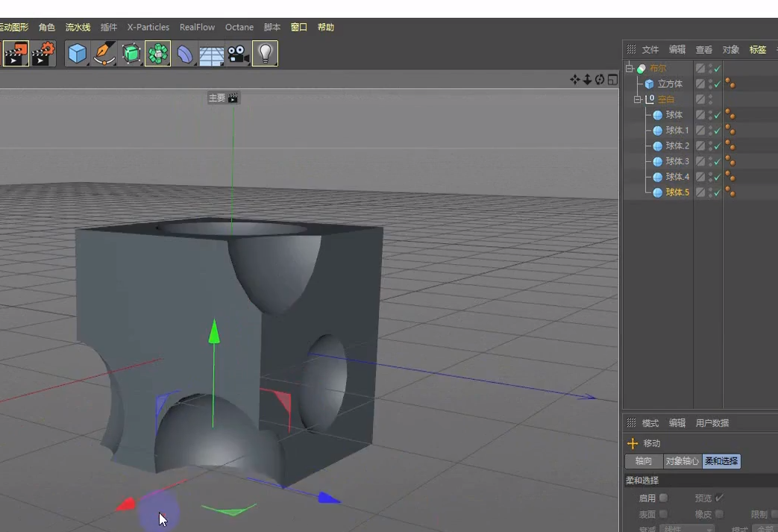This screenshot has height=532, width=778.
Task: Add a Camera from the toolbar
Action: point(238,54)
